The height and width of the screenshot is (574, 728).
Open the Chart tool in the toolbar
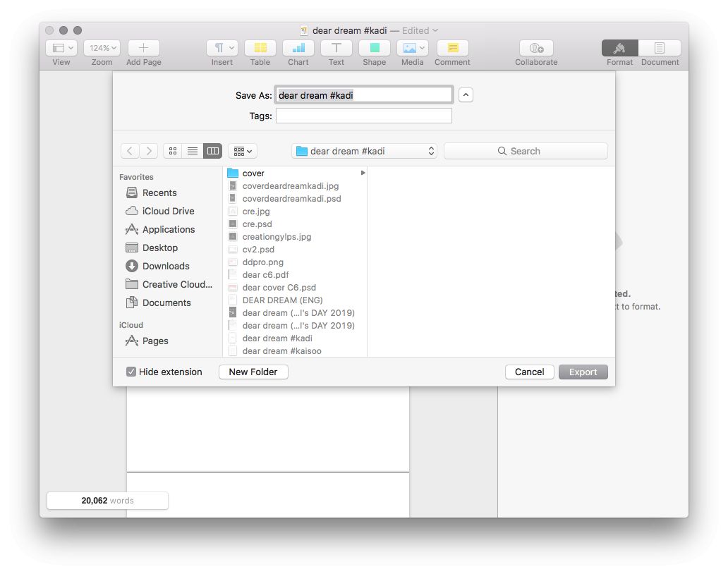click(x=298, y=48)
